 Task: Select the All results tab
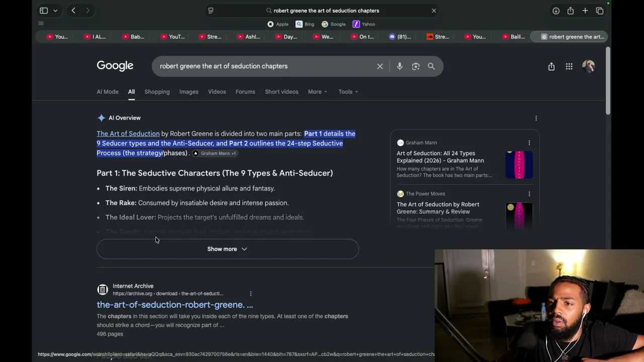coord(131,92)
